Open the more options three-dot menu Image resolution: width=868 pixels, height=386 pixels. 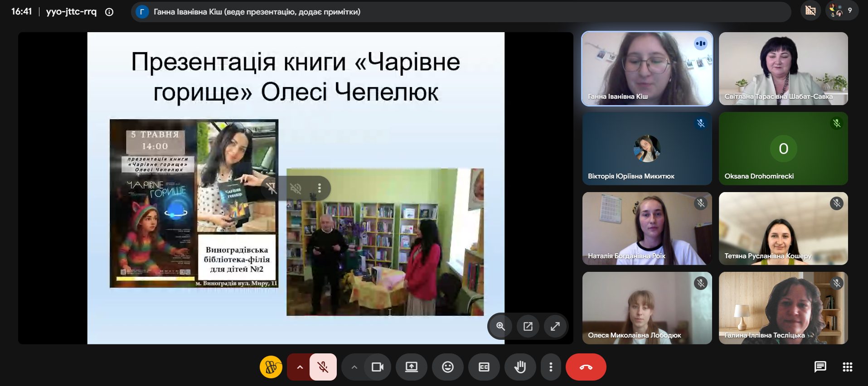coord(551,367)
